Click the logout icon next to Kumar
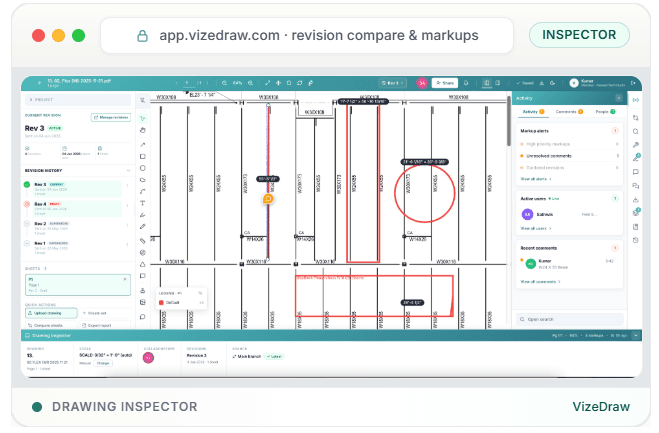Image resolution: width=659 pixels, height=433 pixels. 633,83
